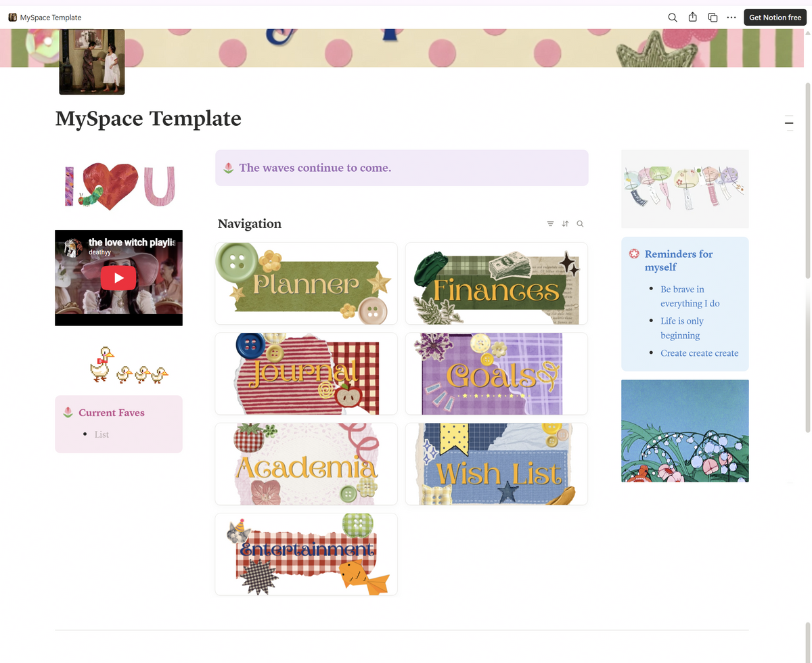This screenshot has height=663, width=812.
Task: Click the YouTube channel avatar on video
Action: click(x=73, y=246)
